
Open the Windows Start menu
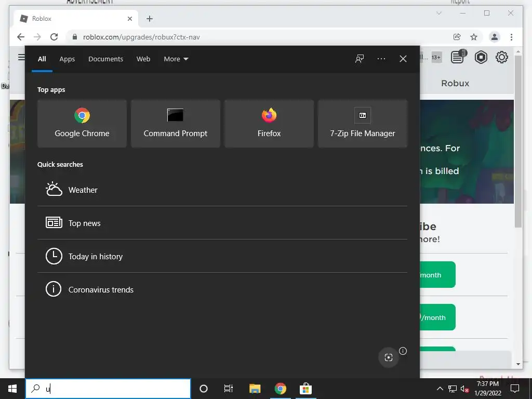pos(12,389)
